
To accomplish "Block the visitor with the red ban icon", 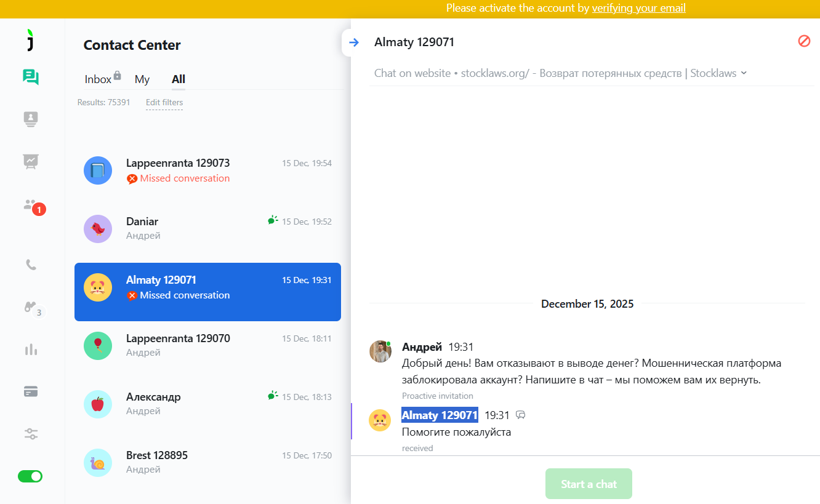I will pos(804,41).
